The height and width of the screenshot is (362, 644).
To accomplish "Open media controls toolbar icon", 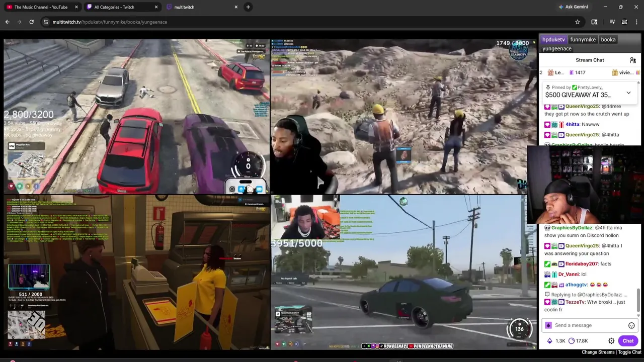I will 612,22.
